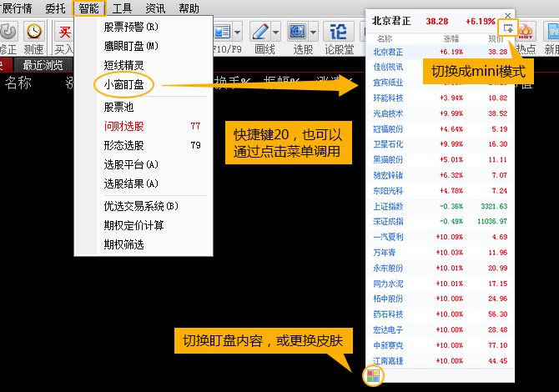Select 同力水泥 in watch list
The height and width of the screenshot is (392, 559).
tap(440, 284)
